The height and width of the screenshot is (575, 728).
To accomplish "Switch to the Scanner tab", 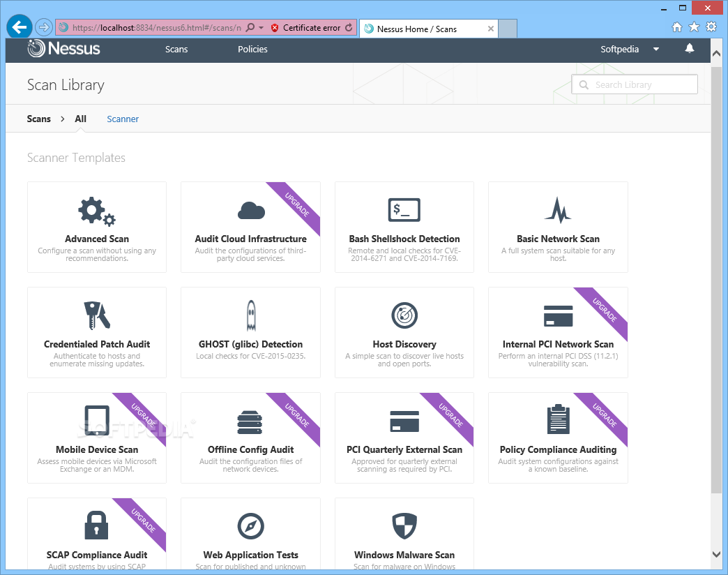I will (123, 119).
